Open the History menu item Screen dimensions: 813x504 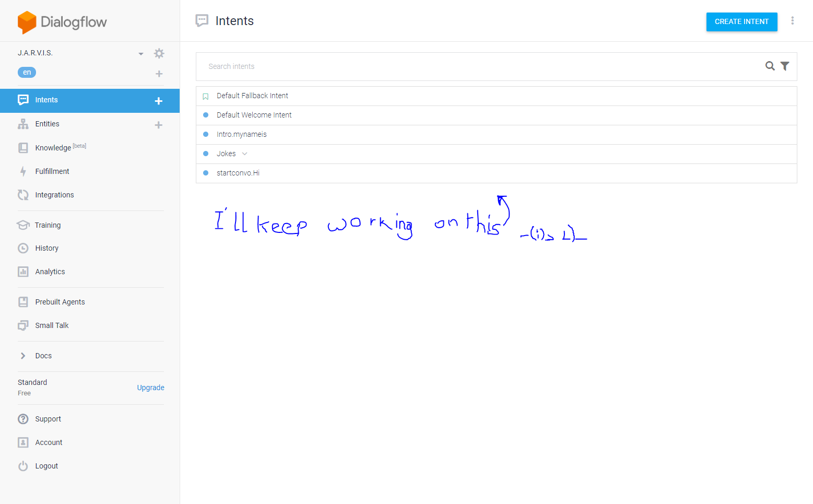46,248
